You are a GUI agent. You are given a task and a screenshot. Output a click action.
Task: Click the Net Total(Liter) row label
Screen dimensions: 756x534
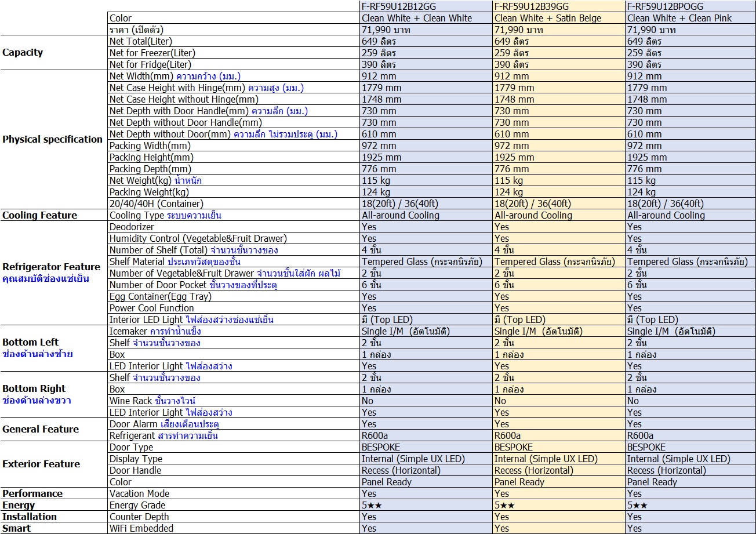(141, 41)
